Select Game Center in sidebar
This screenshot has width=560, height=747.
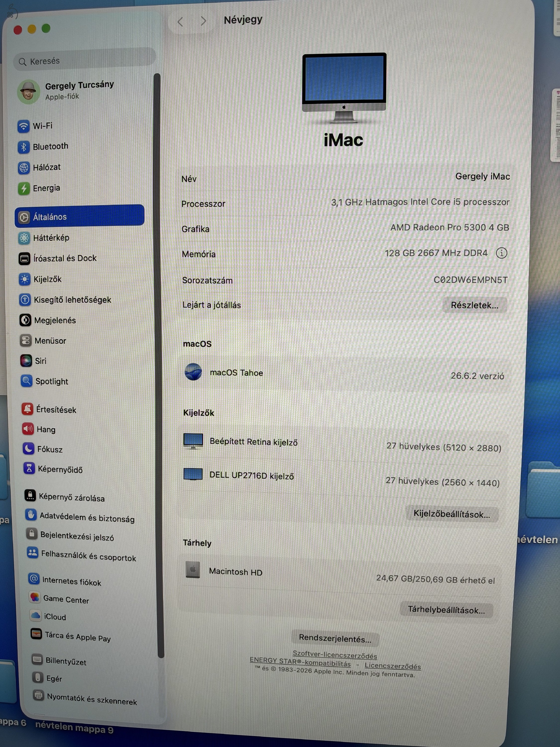[59, 599]
